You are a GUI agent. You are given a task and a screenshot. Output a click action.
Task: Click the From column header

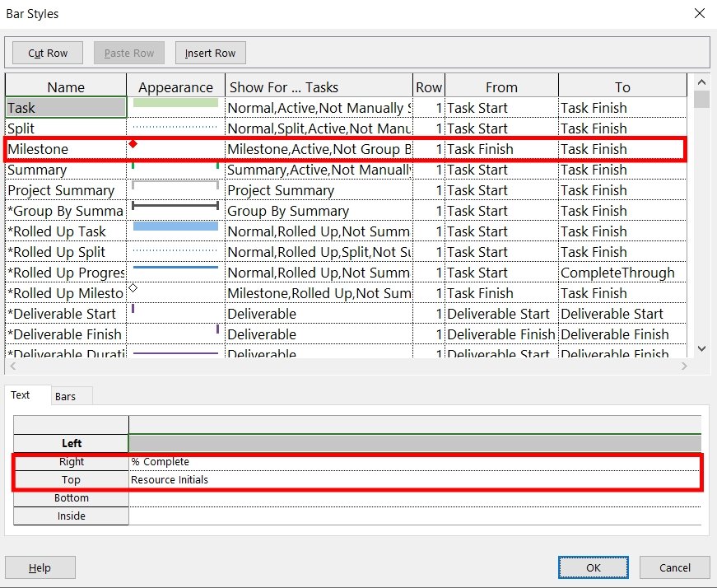click(x=501, y=86)
